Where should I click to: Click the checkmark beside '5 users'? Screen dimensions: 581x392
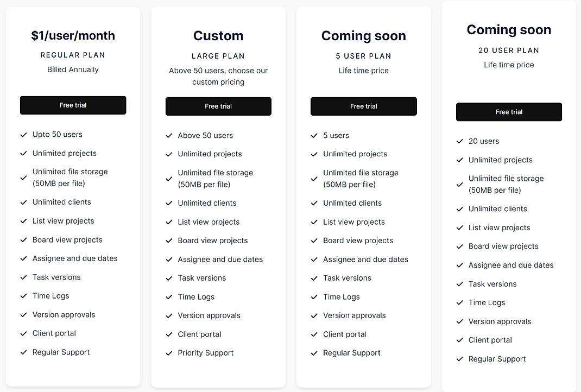(x=314, y=135)
